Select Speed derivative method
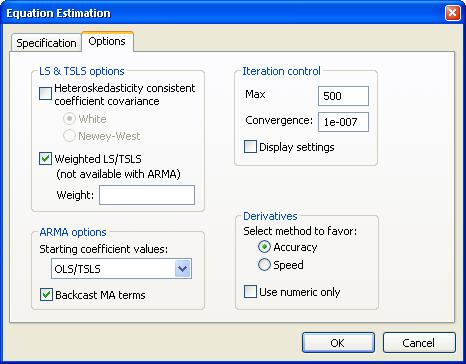 click(x=264, y=265)
